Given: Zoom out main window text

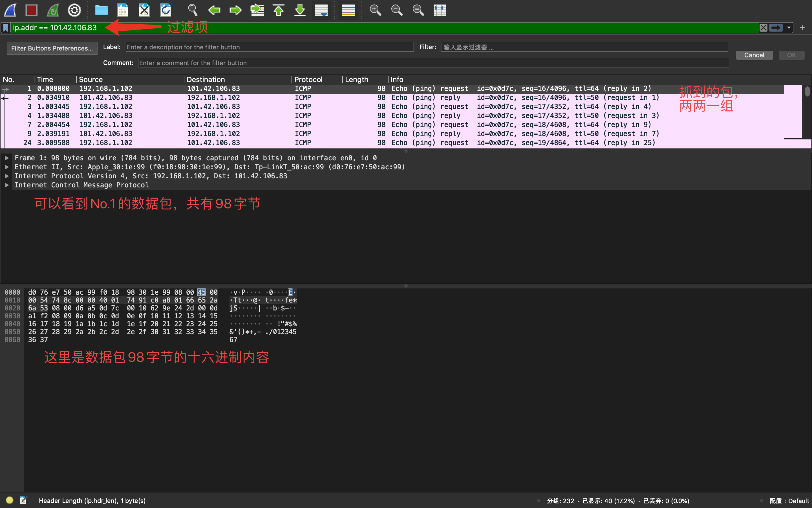Looking at the screenshot, I should point(397,10).
